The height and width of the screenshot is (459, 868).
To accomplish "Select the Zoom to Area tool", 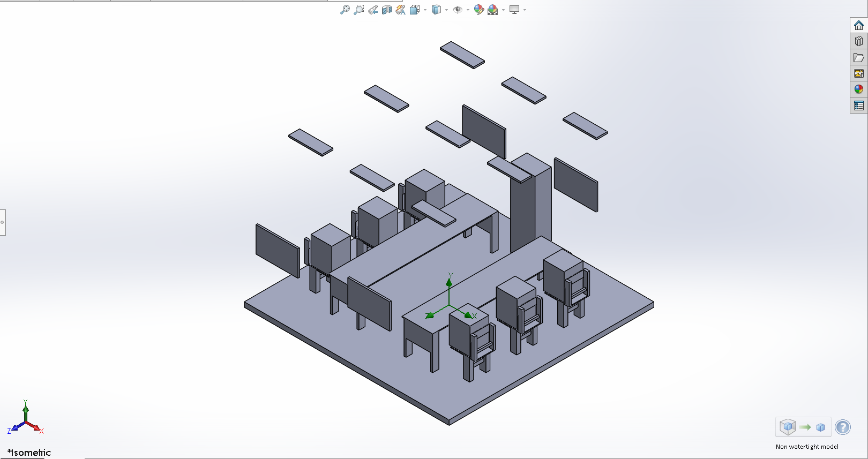I will pos(359,10).
